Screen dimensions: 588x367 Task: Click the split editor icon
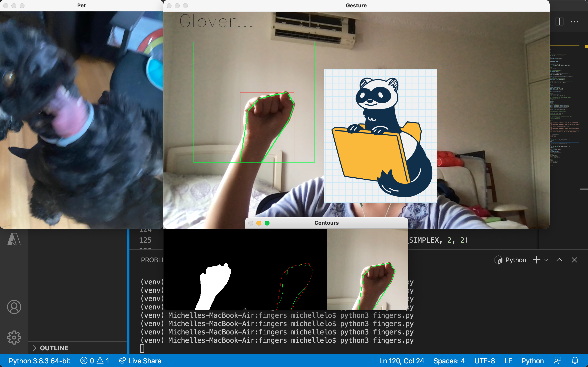(559, 22)
